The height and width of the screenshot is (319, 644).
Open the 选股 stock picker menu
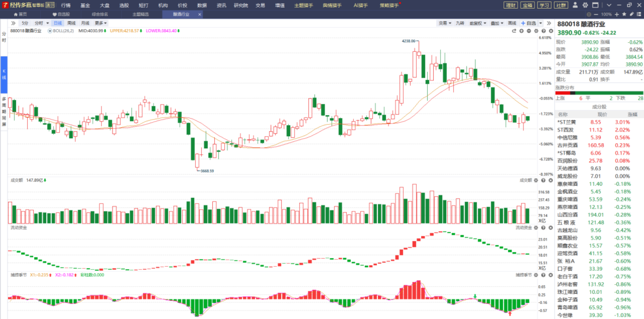tap(124, 5)
